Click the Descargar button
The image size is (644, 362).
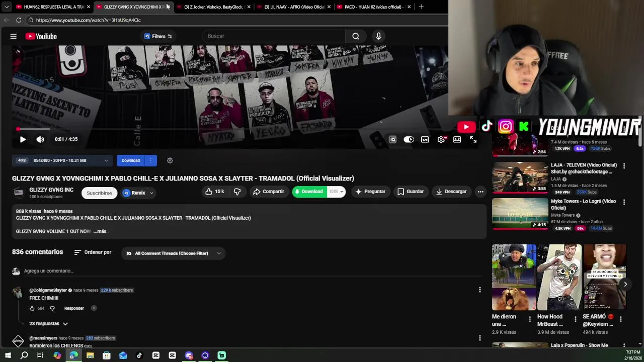tap(451, 192)
